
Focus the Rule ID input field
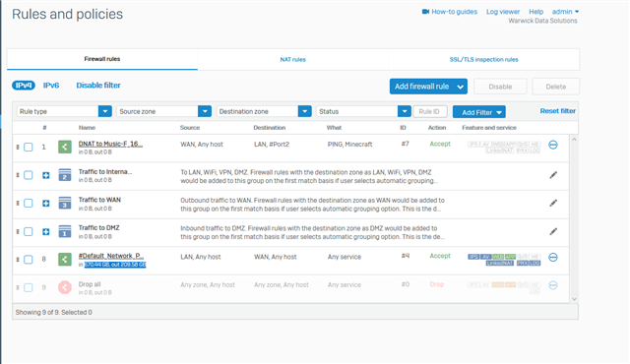430,111
